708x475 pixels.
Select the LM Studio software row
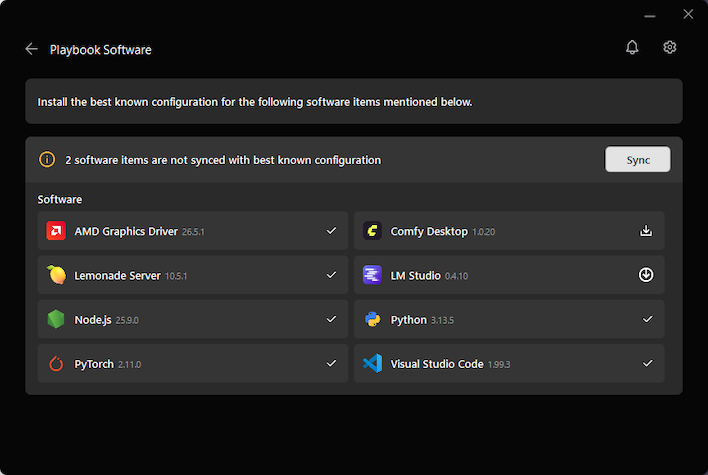(x=509, y=275)
